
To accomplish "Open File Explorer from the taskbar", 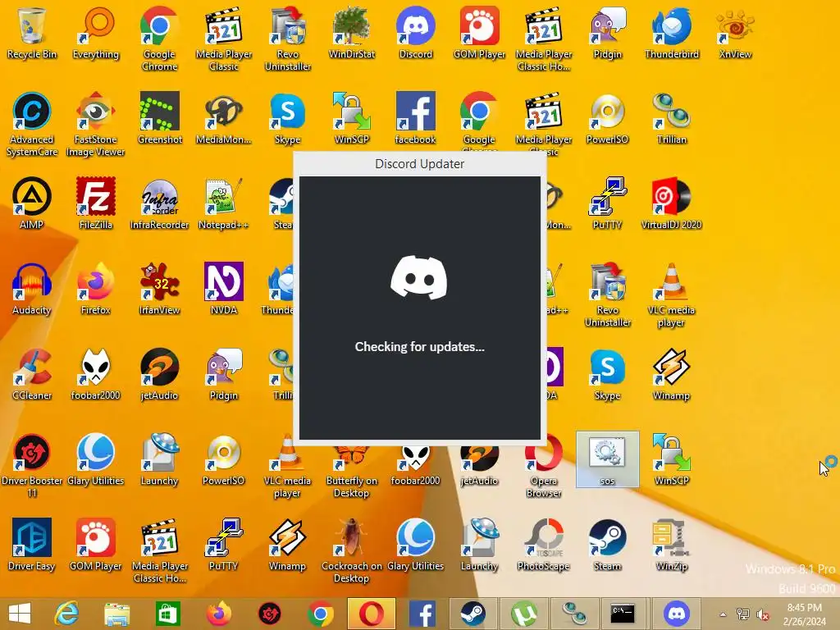I will tap(116, 614).
